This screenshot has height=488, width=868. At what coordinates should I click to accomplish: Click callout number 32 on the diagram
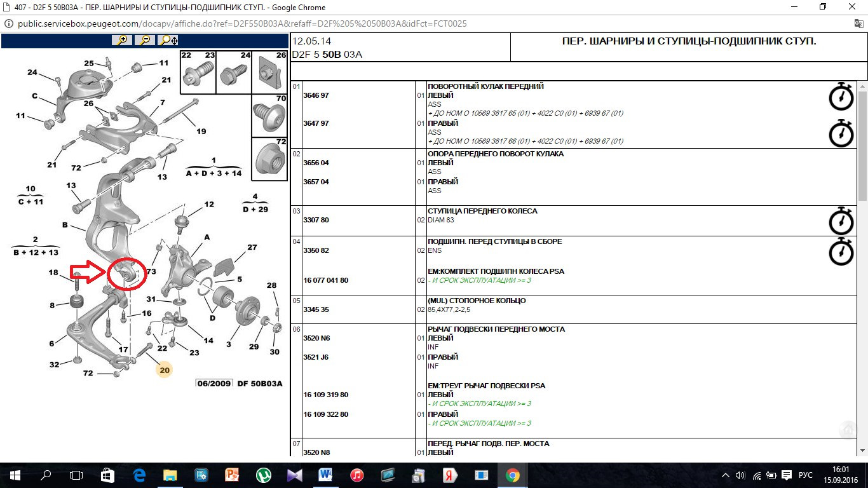click(55, 365)
